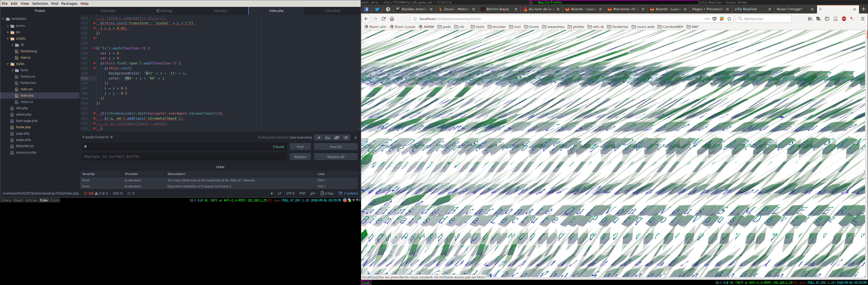Click the Pocket save icon
Image resolution: width=868 pixels, height=285 pixels.
tap(714, 19)
